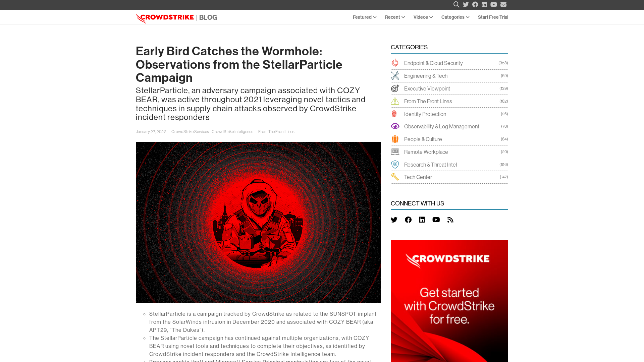
Task: Click the Observability eye icon
Action: (395, 126)
